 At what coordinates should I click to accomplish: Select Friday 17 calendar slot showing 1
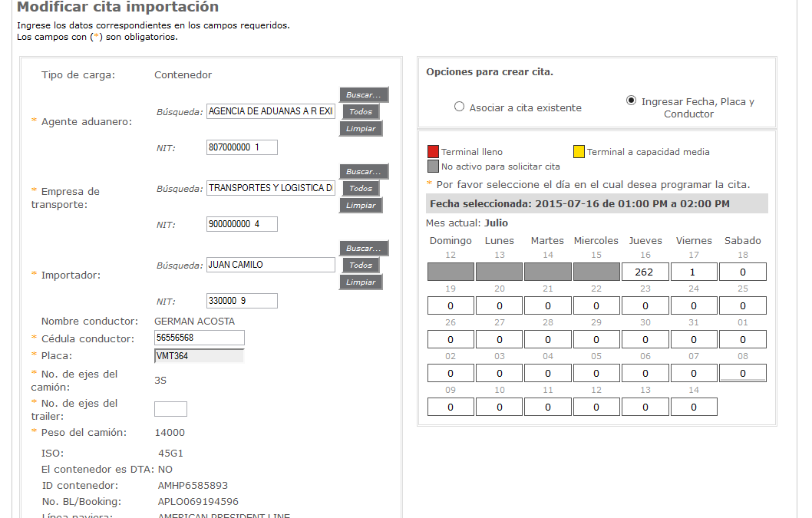click(x=694, y=272)
